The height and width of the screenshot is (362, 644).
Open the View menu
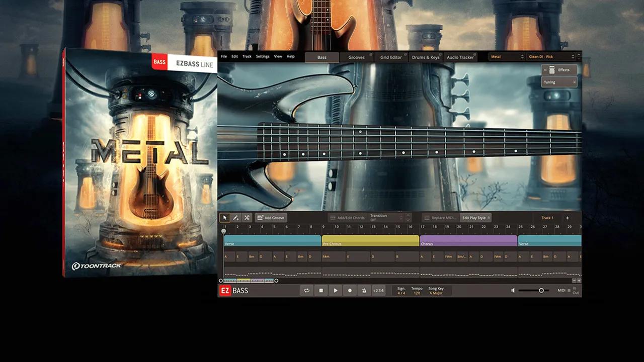click(278, 56)
